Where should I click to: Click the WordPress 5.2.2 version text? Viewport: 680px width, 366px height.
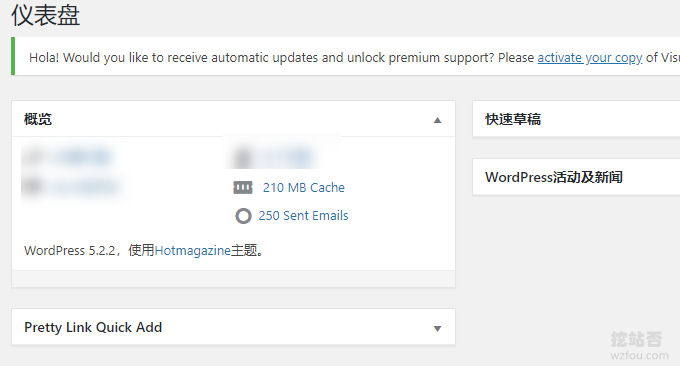click(x=70, y=251)
